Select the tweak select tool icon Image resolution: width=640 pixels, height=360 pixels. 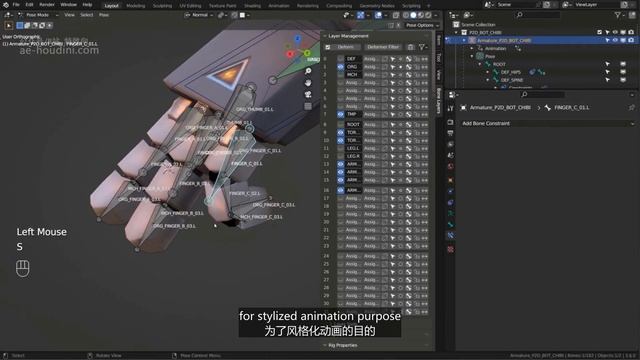9,25
